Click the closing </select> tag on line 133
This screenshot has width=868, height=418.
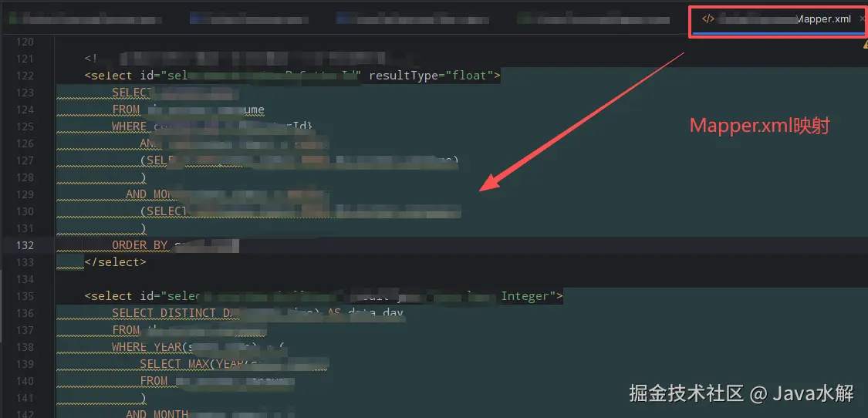pos(115,262)
